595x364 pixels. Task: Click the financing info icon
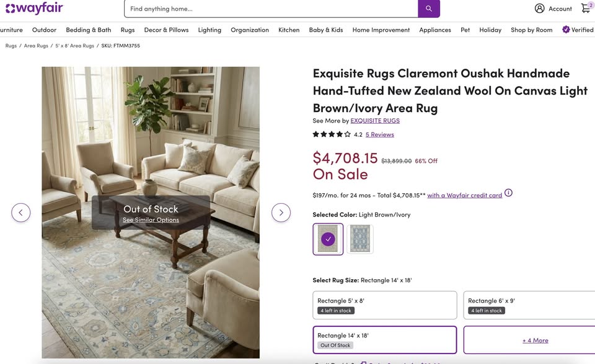pos(508,193)
